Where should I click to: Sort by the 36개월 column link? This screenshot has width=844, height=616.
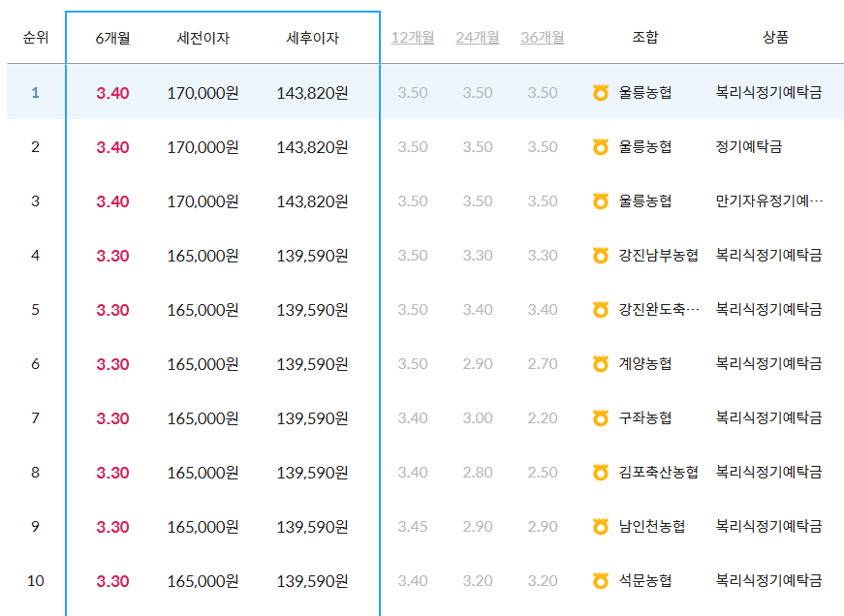542,37
